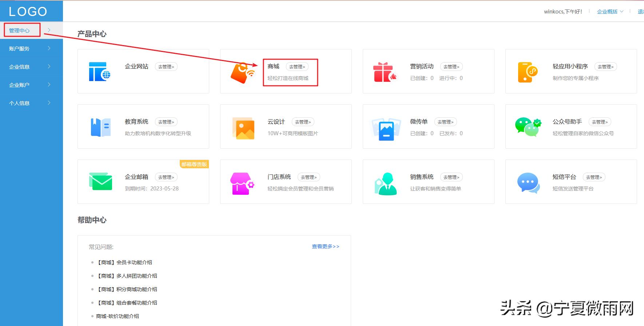Click 制作您的专属小程序 description
The height and width of the screenshot is (326, 644).
click(x=576, y=78)
